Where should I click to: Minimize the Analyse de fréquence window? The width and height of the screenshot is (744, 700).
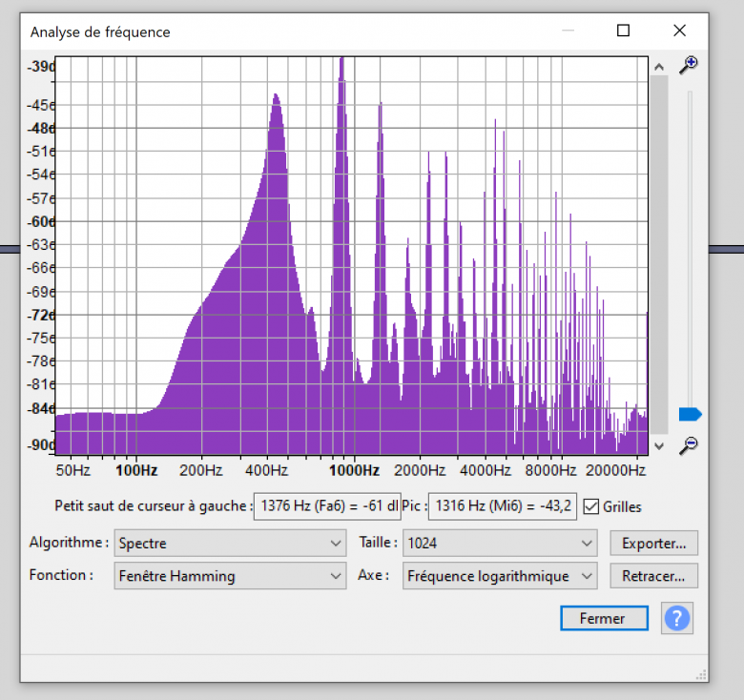[568, 31]
